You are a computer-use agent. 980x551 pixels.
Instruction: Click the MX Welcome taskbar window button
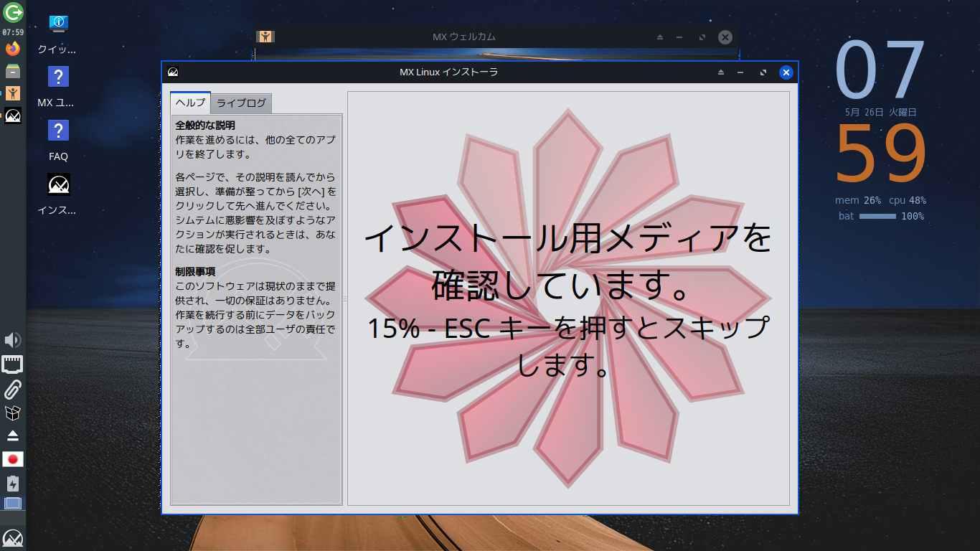coord(13,93)
